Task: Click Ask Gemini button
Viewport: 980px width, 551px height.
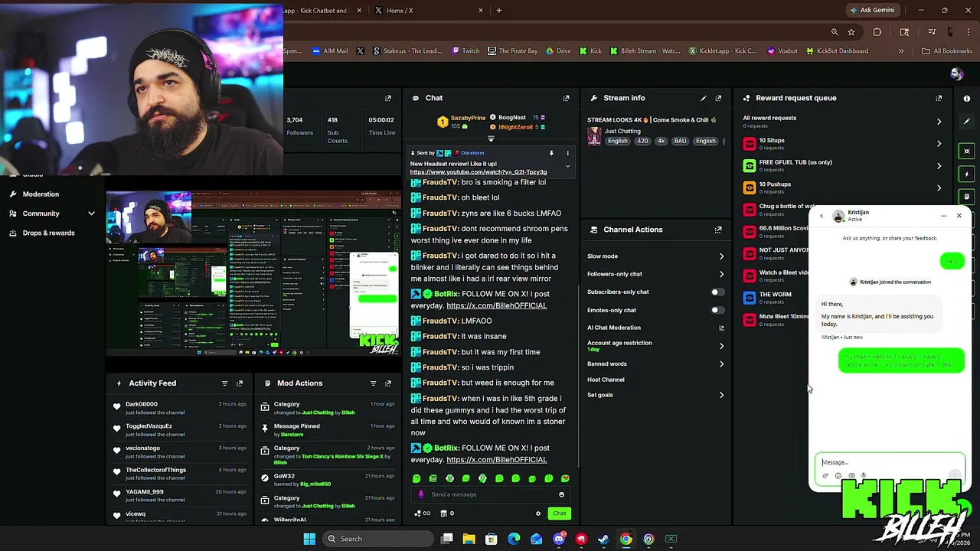Action: 871,11
